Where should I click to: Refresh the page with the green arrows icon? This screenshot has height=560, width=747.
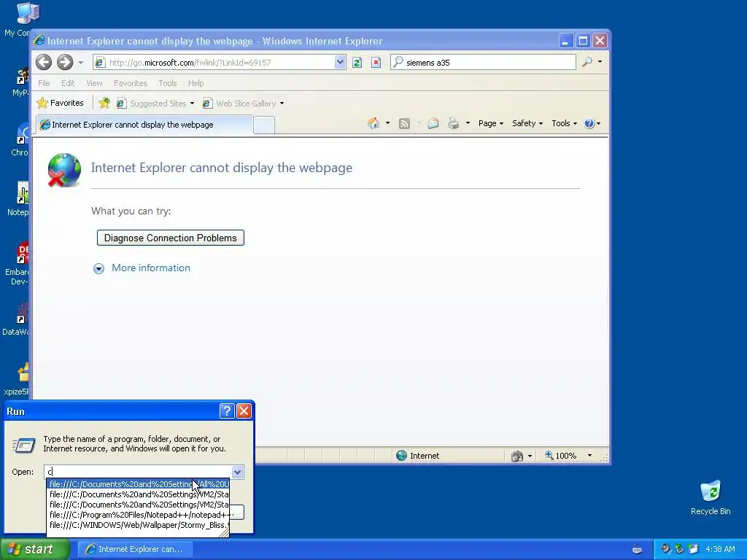point(357,63)
